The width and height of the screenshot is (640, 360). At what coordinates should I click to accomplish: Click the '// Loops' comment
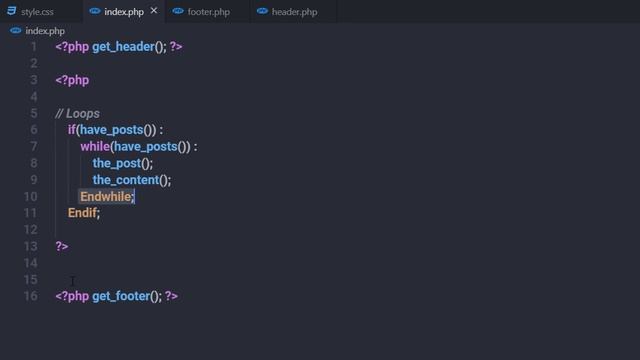pos(78,113)
